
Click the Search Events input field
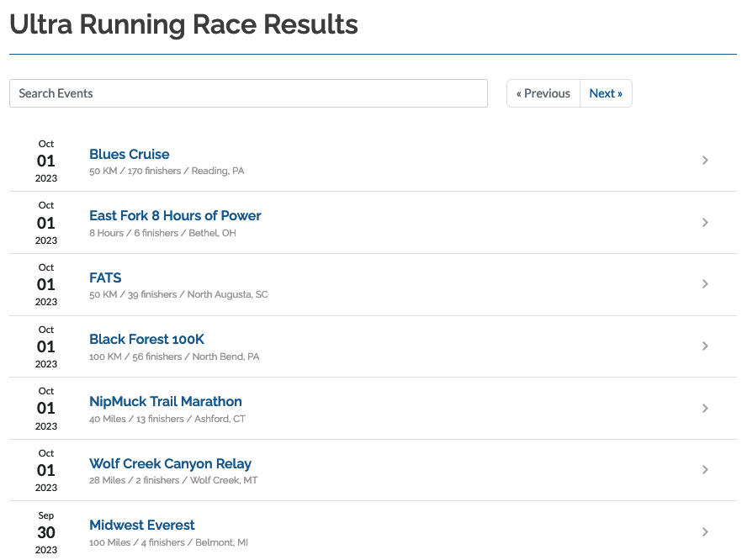coord(248,93)
